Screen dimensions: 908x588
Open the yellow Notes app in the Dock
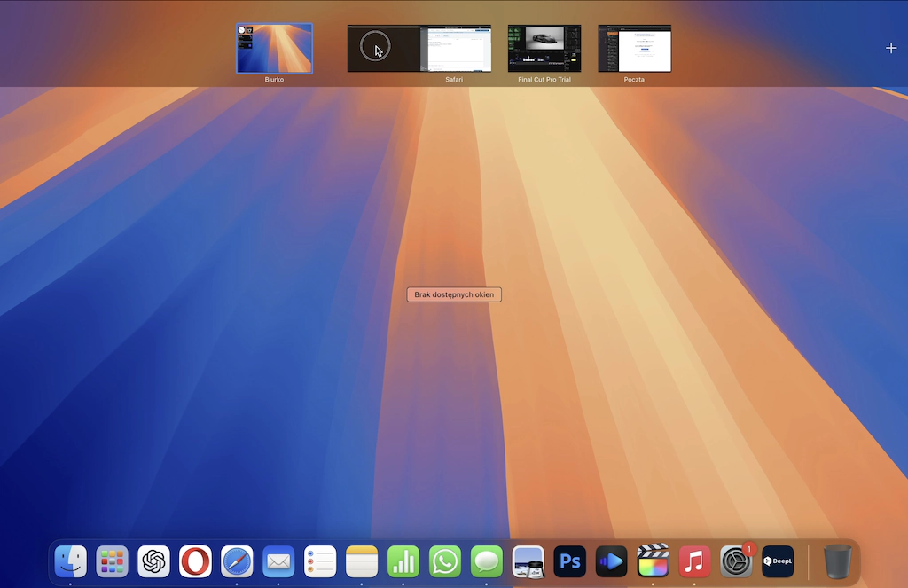click(362, 561)
